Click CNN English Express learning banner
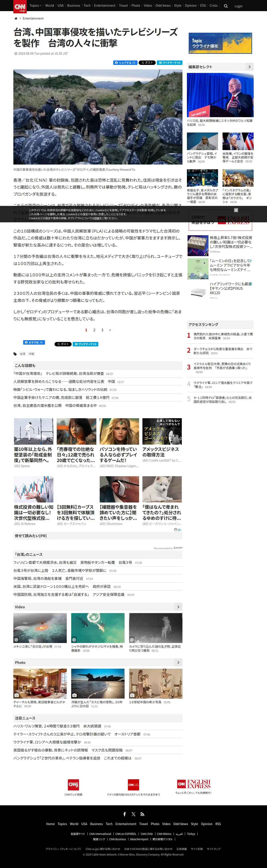 point(220,220)
